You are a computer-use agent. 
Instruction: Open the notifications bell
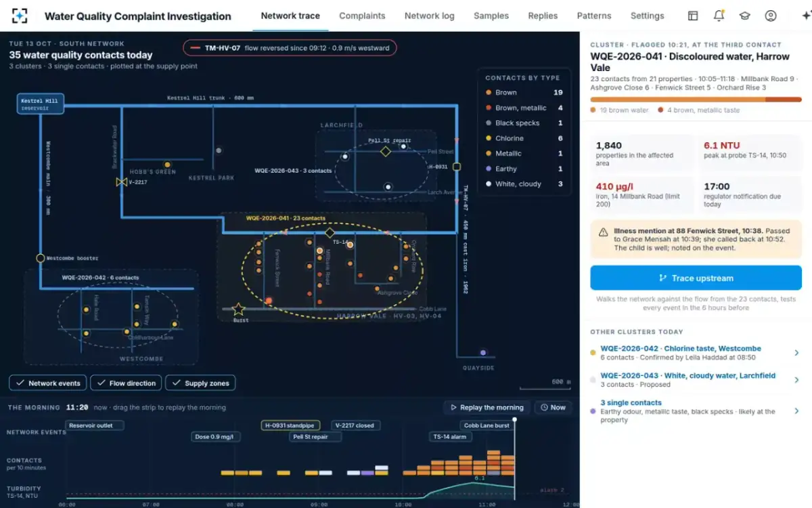[x=719, y=16]
